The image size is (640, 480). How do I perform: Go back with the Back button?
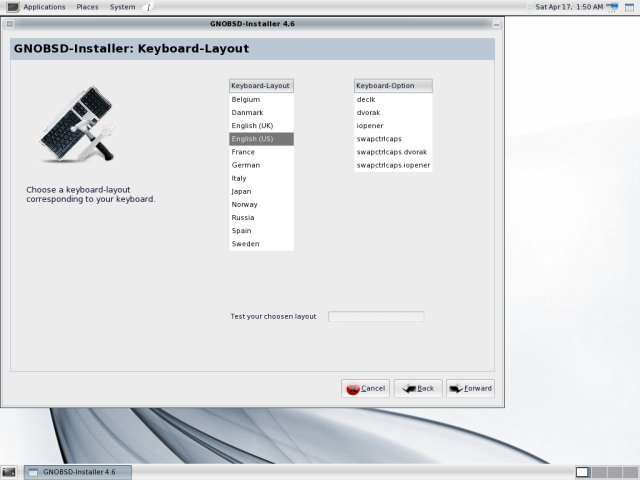[x=418, y=388]
